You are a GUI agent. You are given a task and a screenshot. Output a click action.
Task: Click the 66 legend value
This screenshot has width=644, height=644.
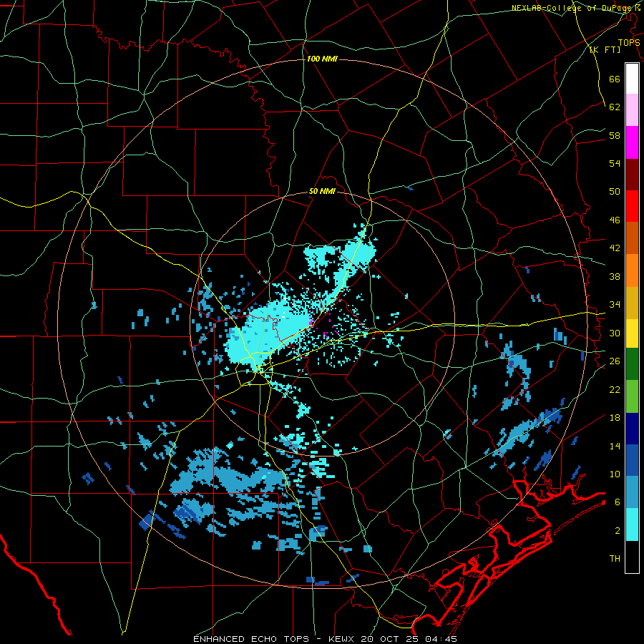615,79
